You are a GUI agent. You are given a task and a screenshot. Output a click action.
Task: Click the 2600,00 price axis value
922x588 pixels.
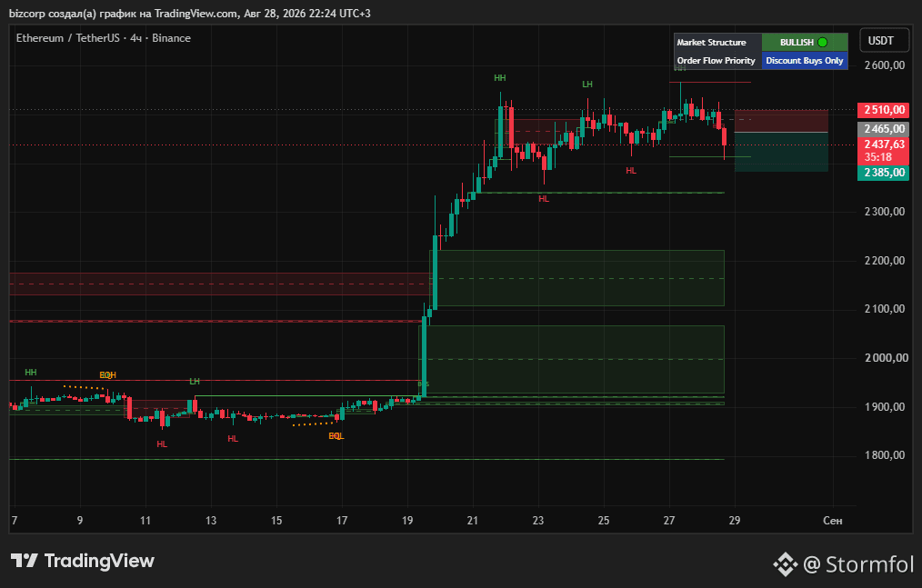tap(885, 65)
